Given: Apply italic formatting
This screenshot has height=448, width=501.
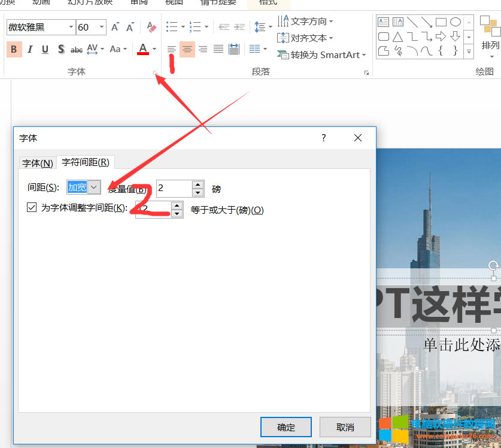Looking at the screenshot, I should point(29,49).
